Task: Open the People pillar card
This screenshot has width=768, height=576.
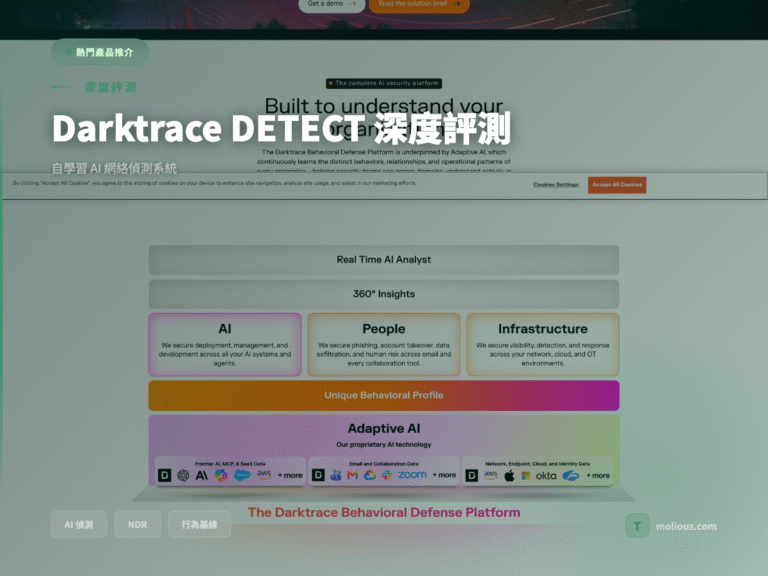Action: [384, 345]
